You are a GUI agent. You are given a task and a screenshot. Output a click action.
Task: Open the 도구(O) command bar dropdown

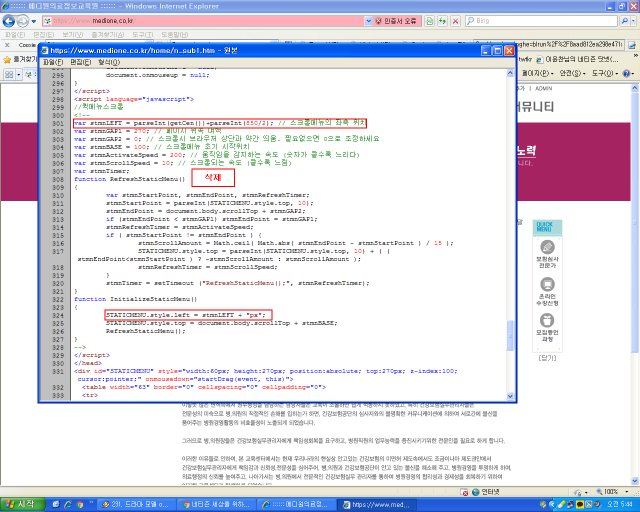(x=604, y=73)
